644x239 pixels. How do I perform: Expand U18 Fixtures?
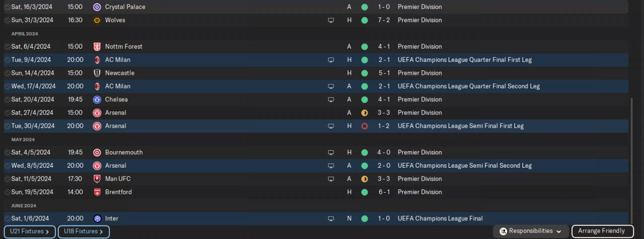pos(84,231)
